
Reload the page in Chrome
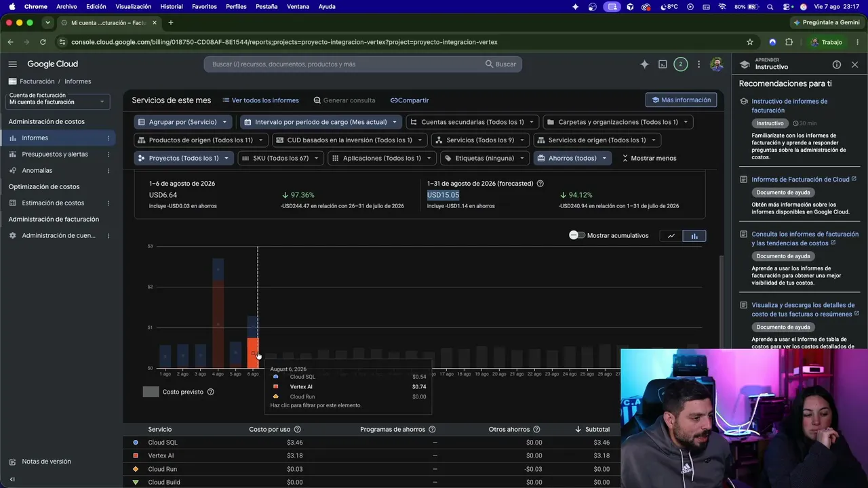43,42
